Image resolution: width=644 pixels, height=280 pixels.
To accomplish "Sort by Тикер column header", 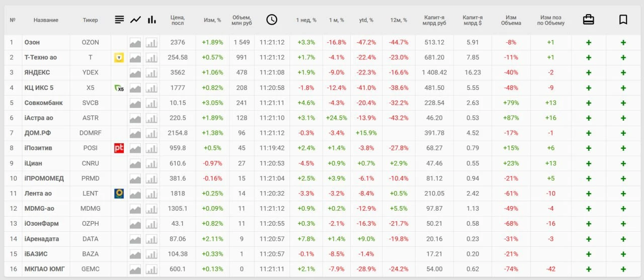I will [91, 20].
